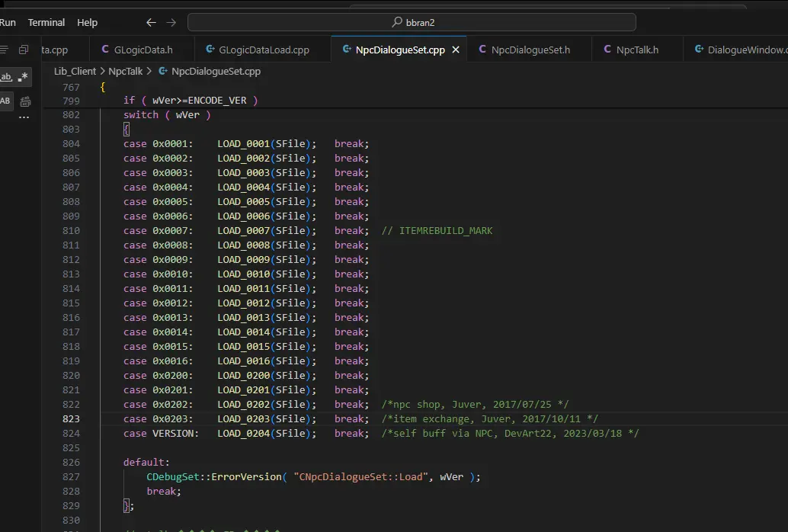Click line number 810
The width and height of the screenshot is (788, 532).
[71, 231]
